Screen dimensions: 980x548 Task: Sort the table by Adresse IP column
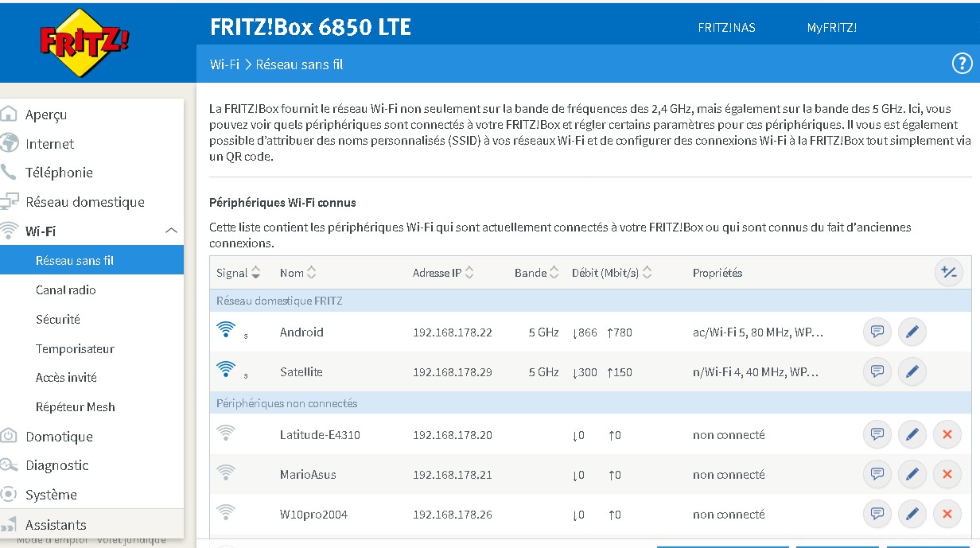444,273
